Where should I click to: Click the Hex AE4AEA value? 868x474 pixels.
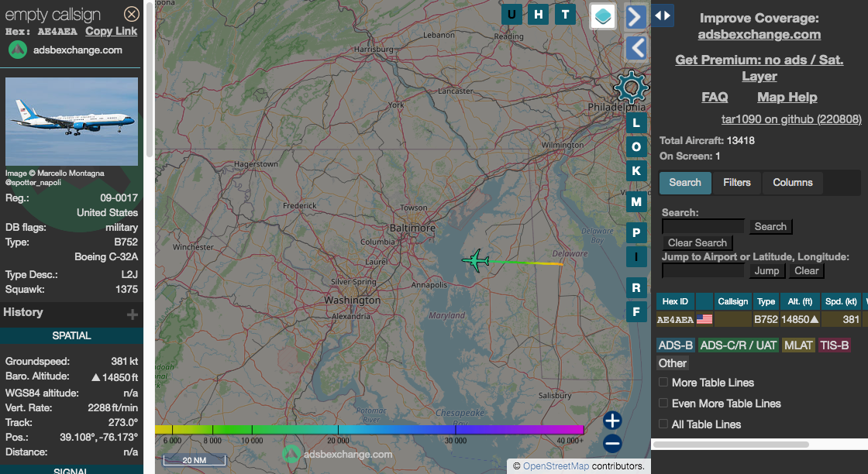(x=57, y=32)
